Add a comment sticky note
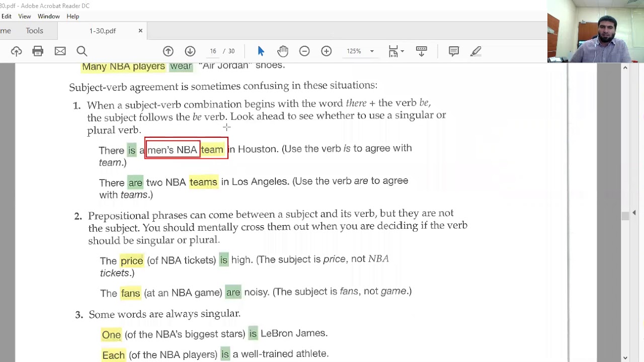Screen dimensions: 644x362 click(x=453, y=51)
